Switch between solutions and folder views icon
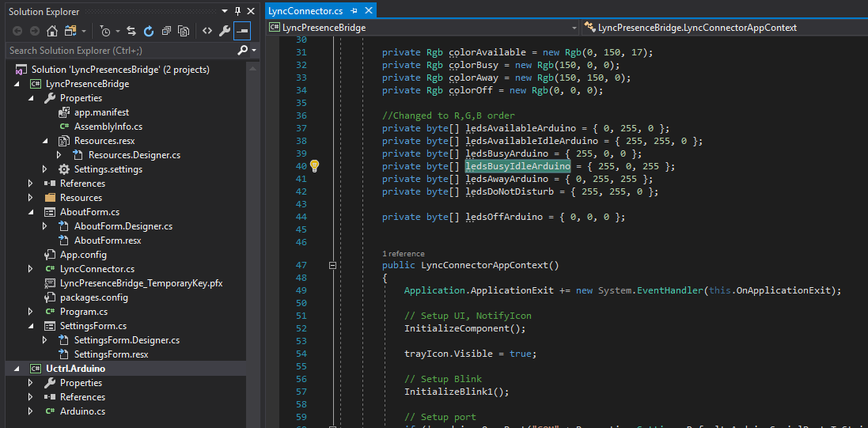Image resolution: width=868 pixels, height=428 pixels. pos(70,31)
